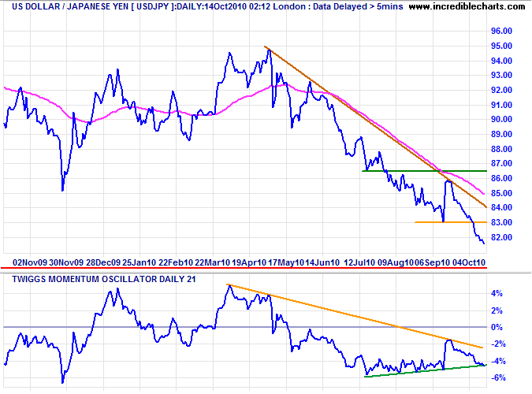Click the 94.00 price axis label
Viewport: 532px width, 394px height.
point(501,61)
